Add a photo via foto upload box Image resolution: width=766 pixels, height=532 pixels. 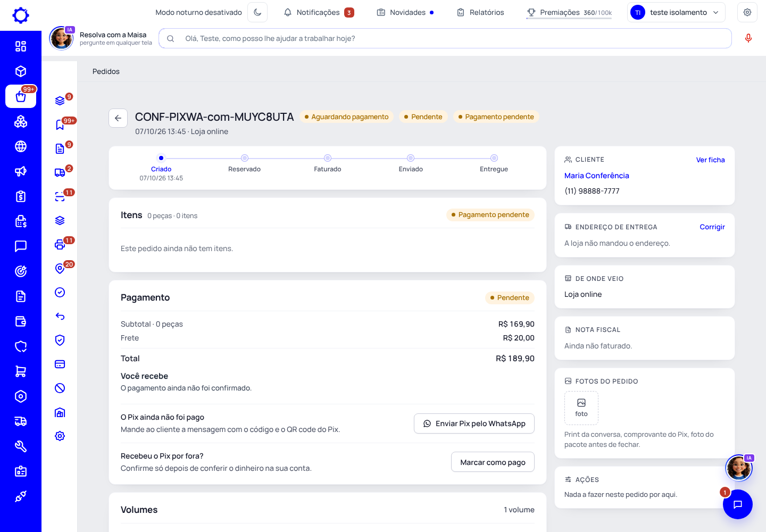[x=581, y=408]
